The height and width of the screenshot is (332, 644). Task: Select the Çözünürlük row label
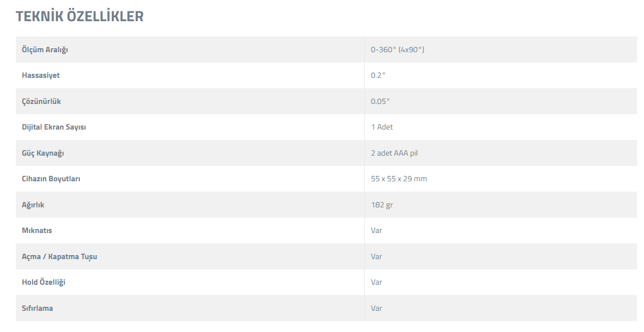coord(41,101)
